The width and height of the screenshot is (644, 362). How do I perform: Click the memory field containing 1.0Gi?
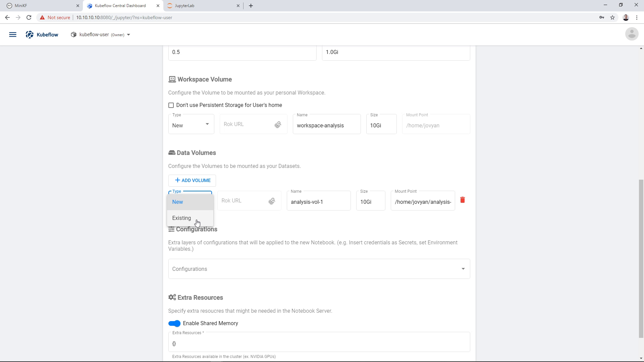(396, 52)
